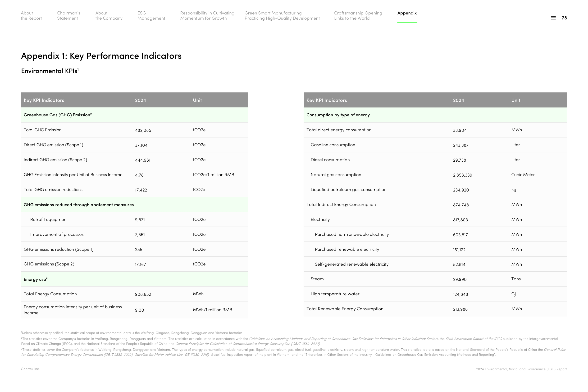This screenshot has width=588, height=392.
Task: Click Direct GHG emission (Scope 1) label
Action: point(53,145)
